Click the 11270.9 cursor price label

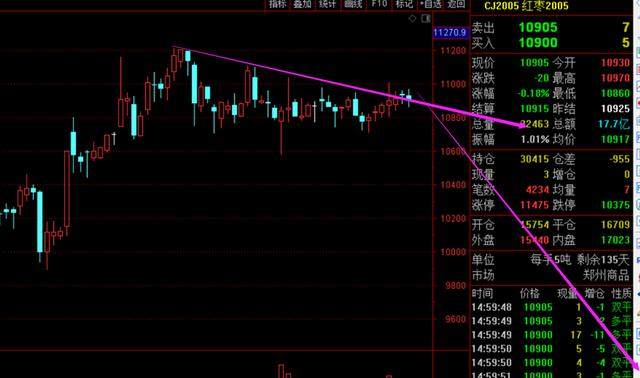[x=450, y=33]
